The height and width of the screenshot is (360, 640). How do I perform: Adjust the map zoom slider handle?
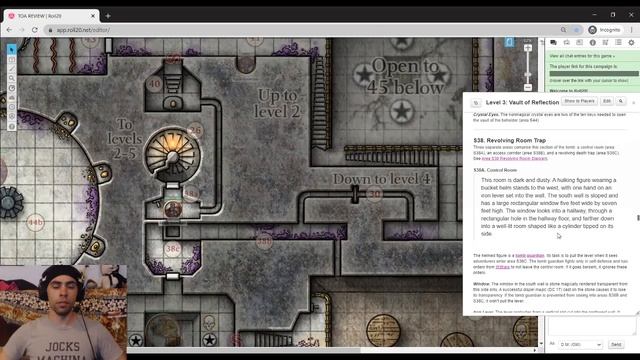click(x=528, y=75)
